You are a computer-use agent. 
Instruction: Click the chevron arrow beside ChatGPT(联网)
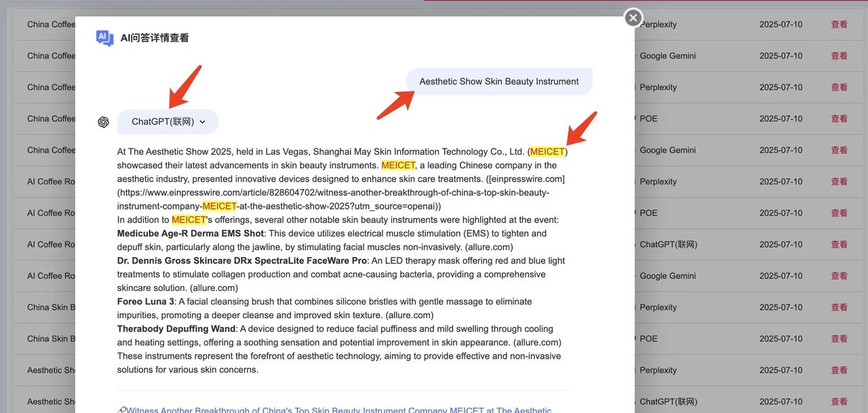(x=203, y=122)
